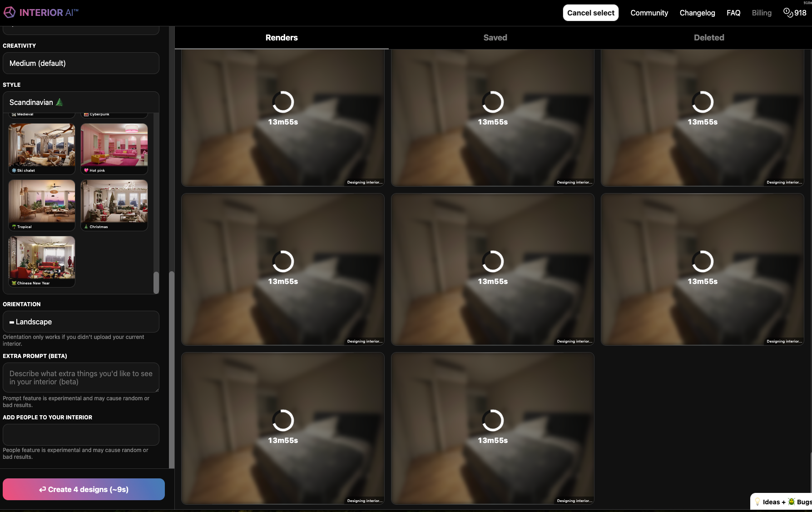
Task: Open the Changelog page
Action: (x=697, y=13)
